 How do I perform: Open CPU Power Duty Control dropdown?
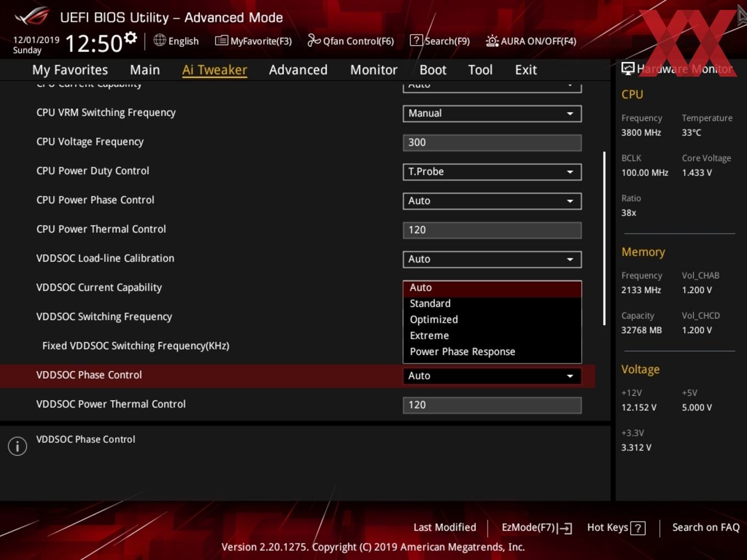coord(492,171)
